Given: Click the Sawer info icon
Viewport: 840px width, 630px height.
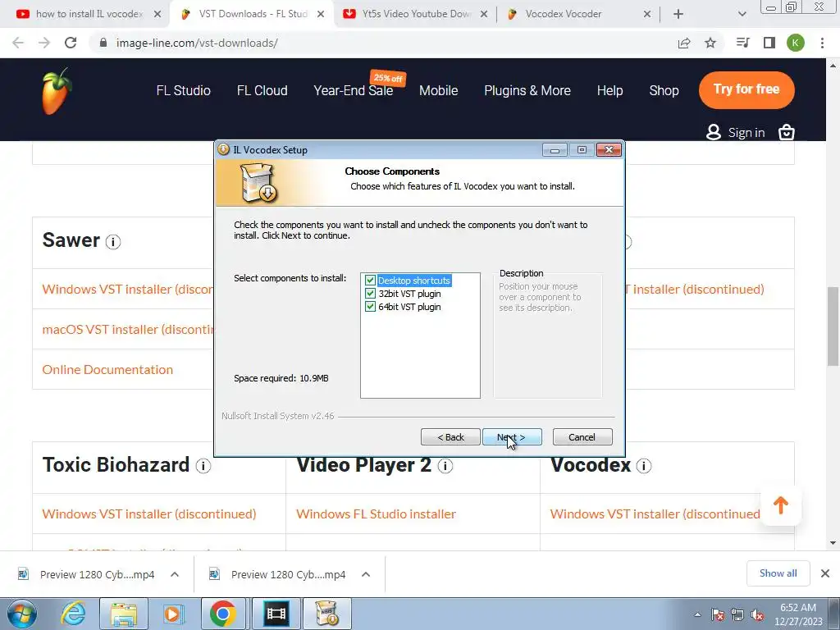Looking at the screenshot, I should pos(113,242).
